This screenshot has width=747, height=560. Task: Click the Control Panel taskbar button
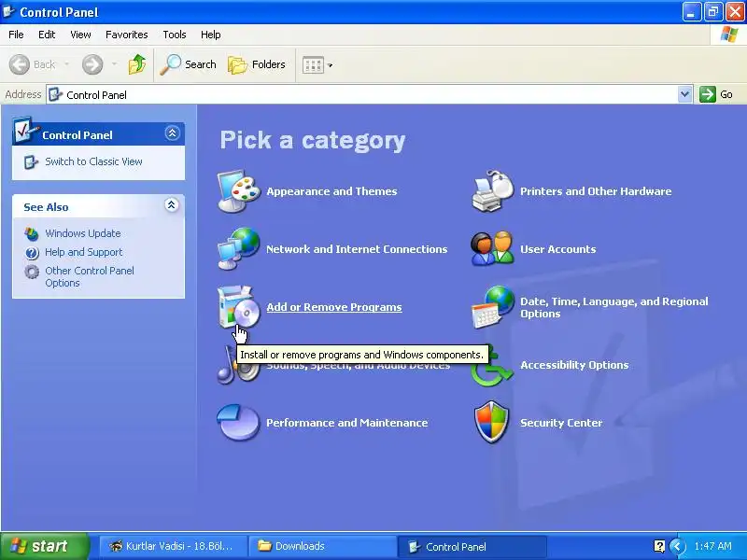tap(472, 546)
